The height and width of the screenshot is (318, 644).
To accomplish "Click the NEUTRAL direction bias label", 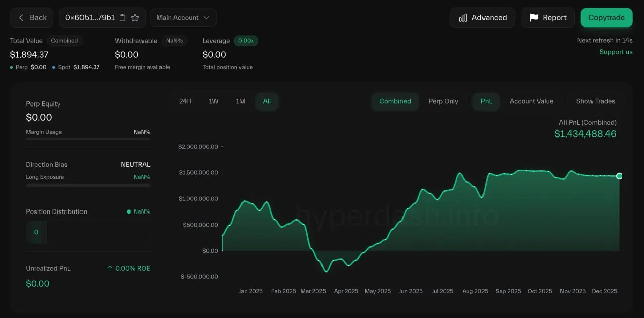I will pyautogui.click(x=135, y=165).
